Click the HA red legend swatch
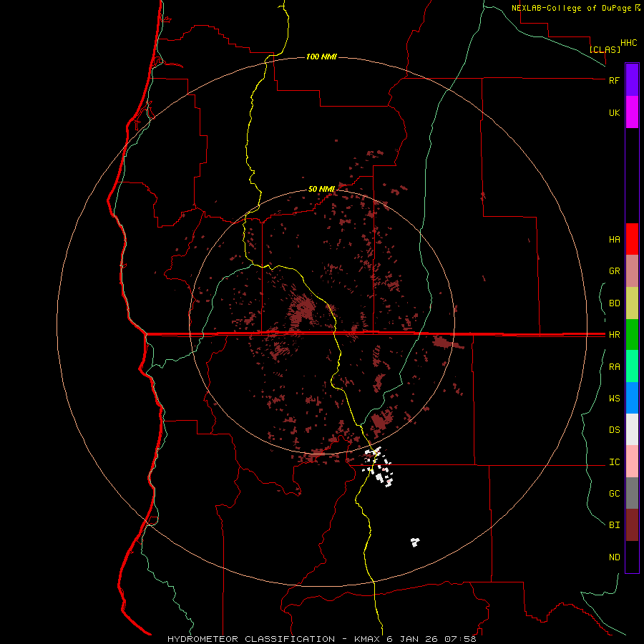 pos(632,239)
